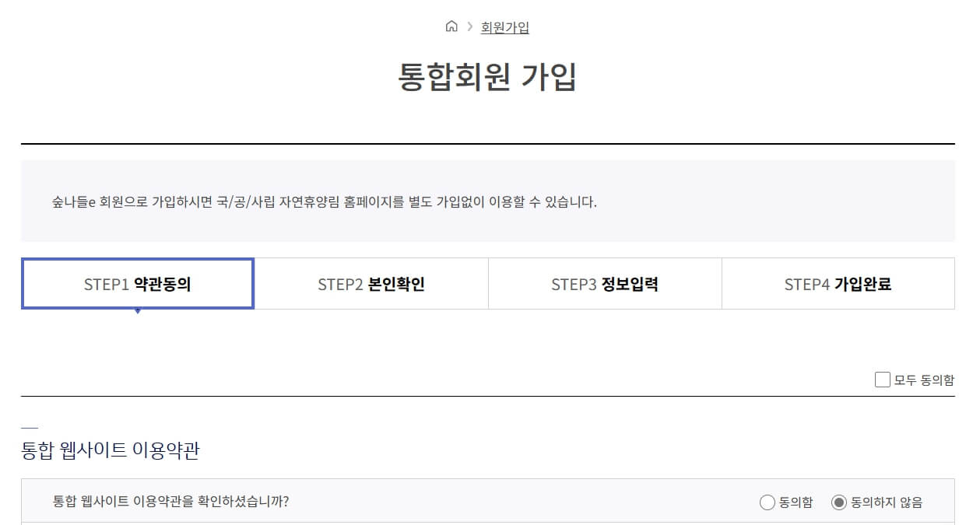The width and height of the screenshot is (980, 525).
Task: Select the STEP1 약관동의 tab
Action: 138,283
